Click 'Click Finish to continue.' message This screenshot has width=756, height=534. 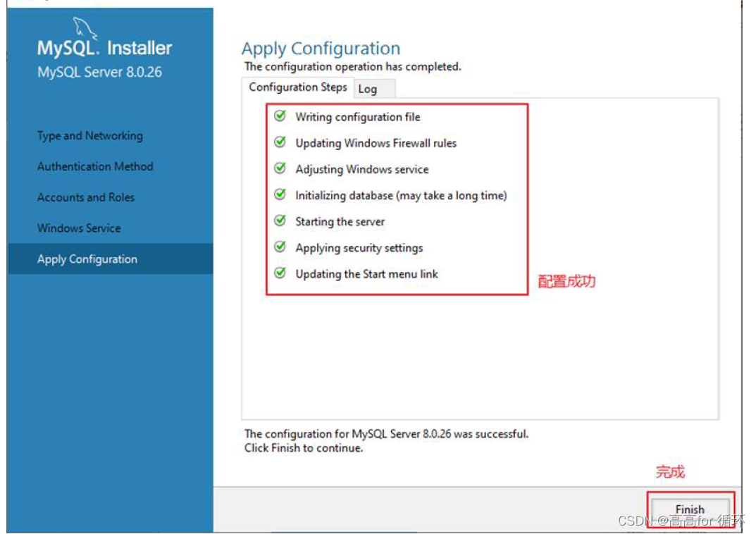pos(304,448)
